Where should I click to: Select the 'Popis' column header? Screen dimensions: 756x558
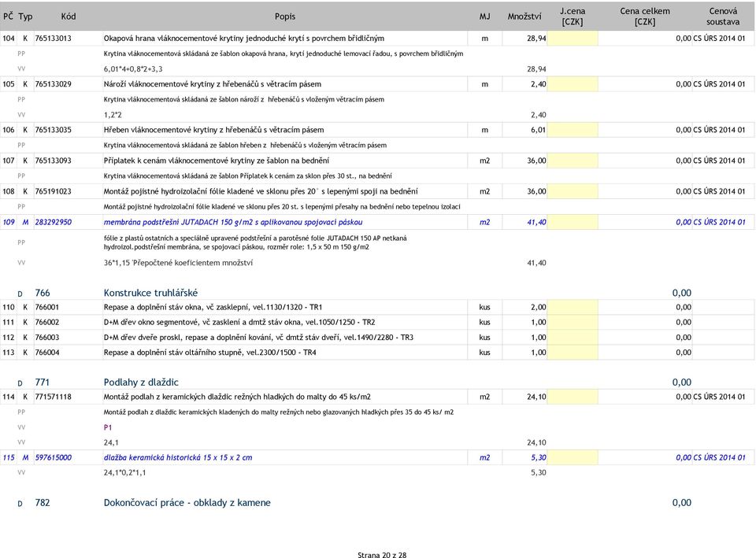285,17
